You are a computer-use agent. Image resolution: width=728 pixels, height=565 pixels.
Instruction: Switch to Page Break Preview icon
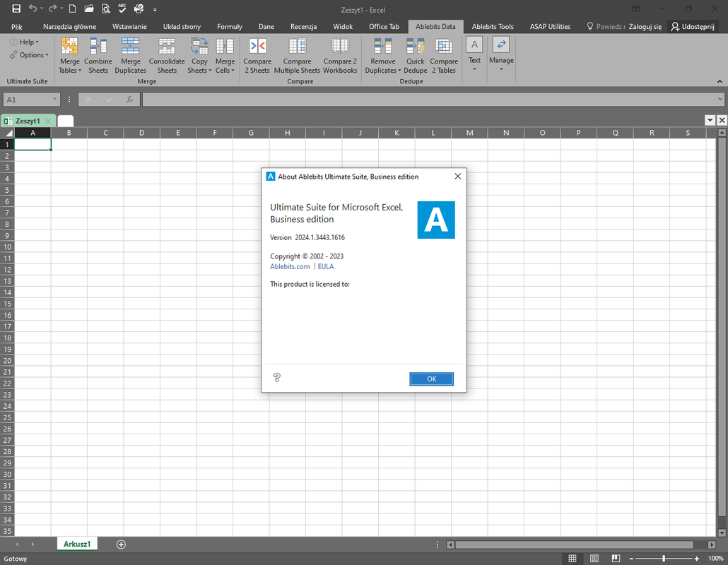[x=616, y=559]
